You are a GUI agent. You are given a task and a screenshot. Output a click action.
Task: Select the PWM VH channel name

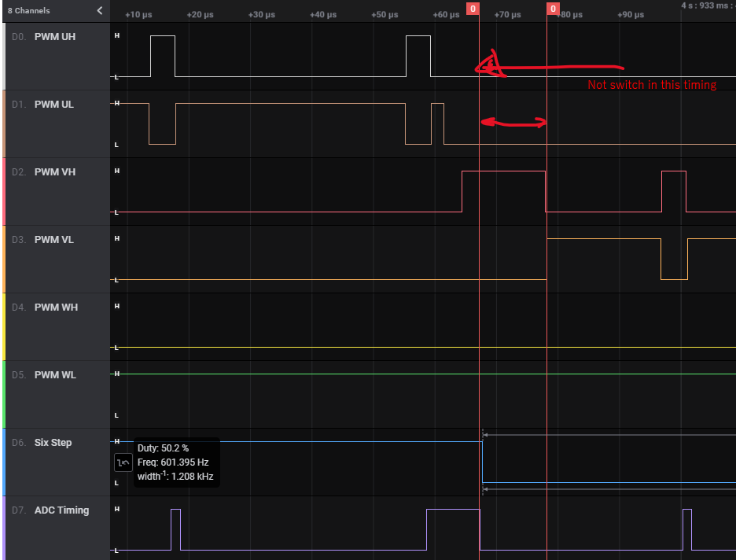pyautogui.click(x=55, y=171)
